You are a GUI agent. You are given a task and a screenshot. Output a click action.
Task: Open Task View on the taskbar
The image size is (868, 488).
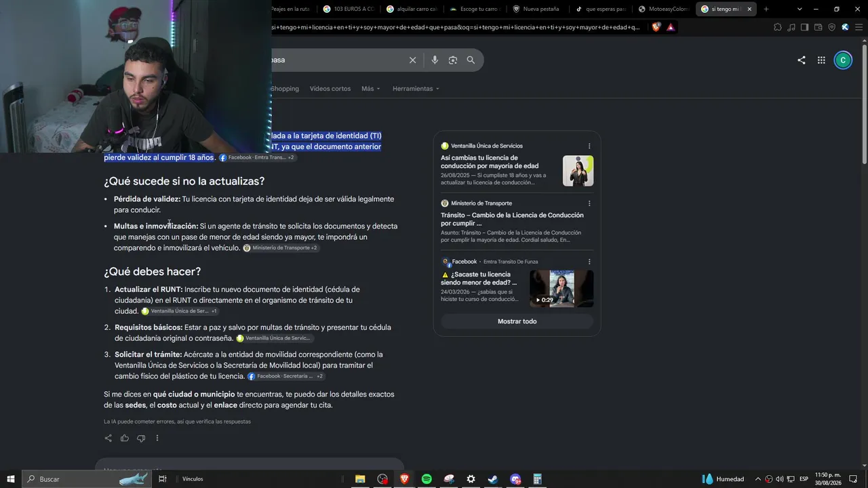[x=163, y=479]
